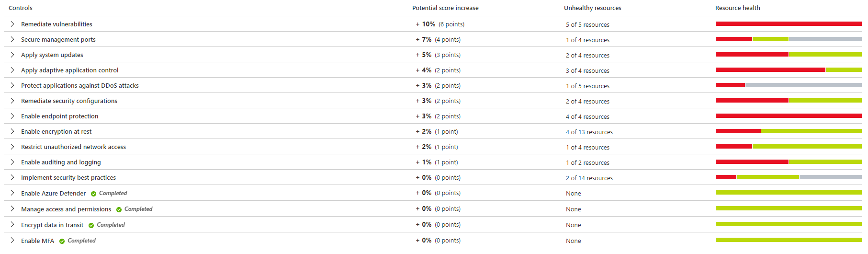Viewport: 868px width, 254px height.
Task: Click the green checkmark beside Encrypt data in transit
Action: pyautogui.click(x=91, y=225)
